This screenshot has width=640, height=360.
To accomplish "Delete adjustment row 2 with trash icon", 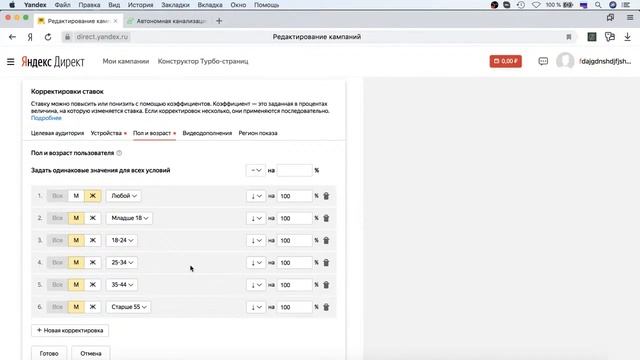I will tap(326, 218).
